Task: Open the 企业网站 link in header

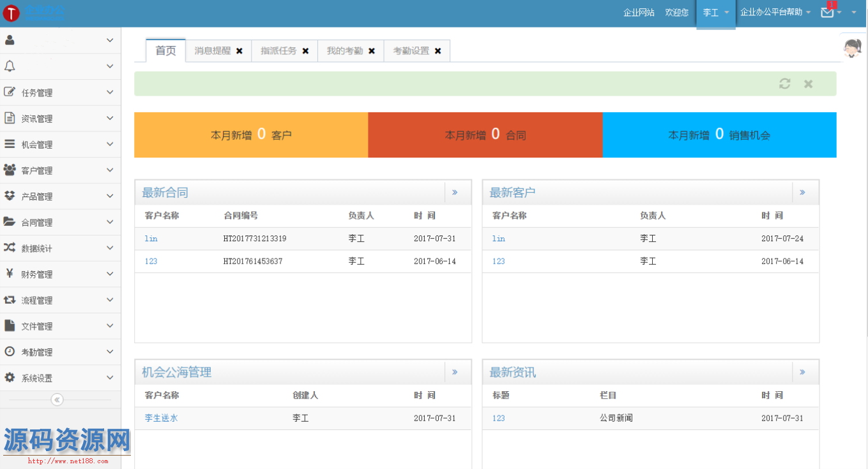Action: tap(639, 13)
